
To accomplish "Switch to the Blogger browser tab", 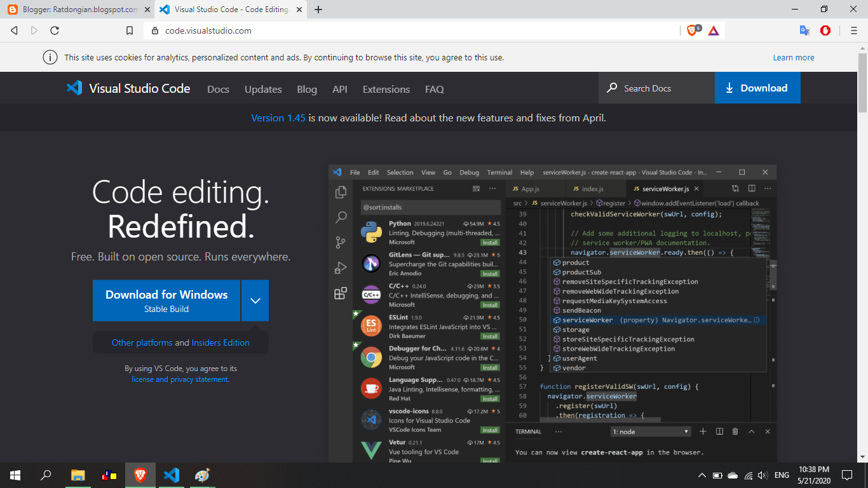I will point(78,10).
